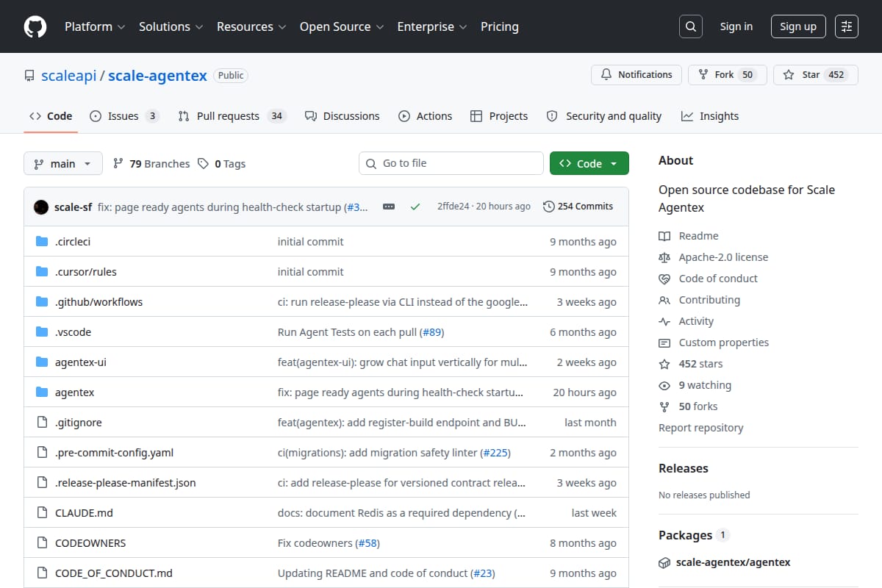Click the .gitignore file icon

42,423
